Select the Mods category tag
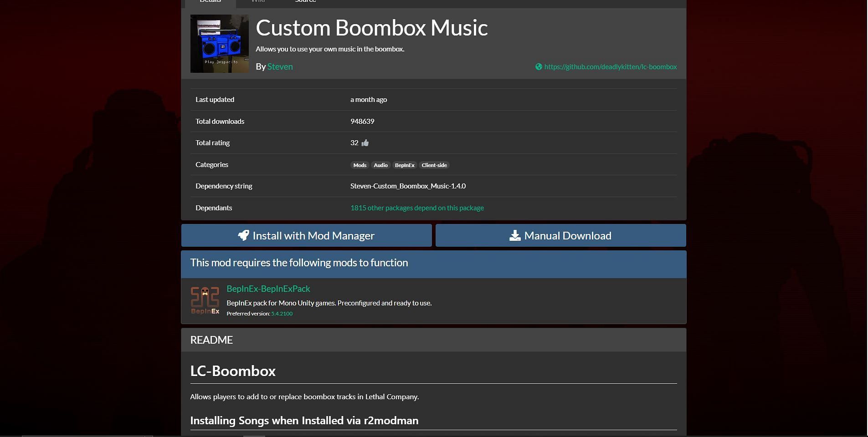The width and height of the screenshot is (868, 437). (360, 165)
